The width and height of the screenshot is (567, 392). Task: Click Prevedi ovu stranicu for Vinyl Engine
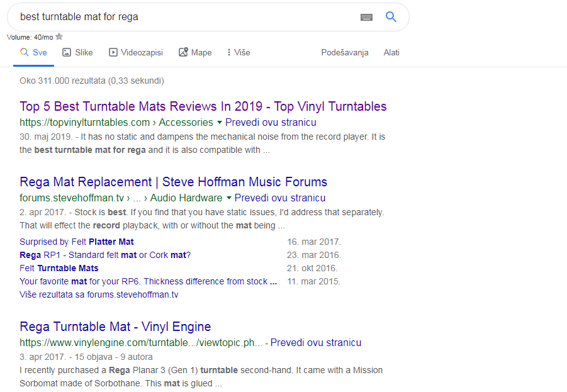[315, 342]
